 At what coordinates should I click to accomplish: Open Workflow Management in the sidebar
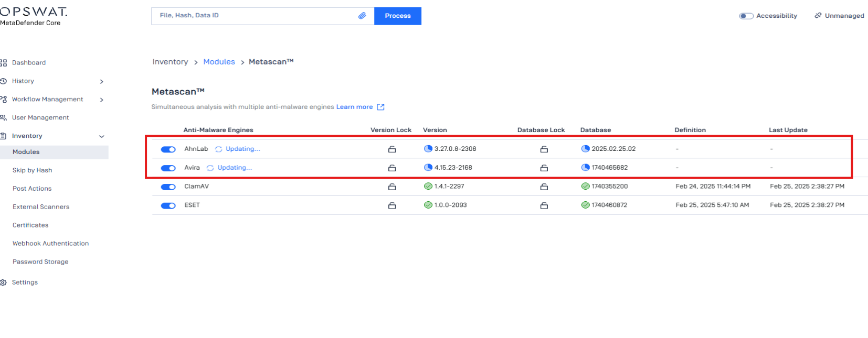(48, 100)
